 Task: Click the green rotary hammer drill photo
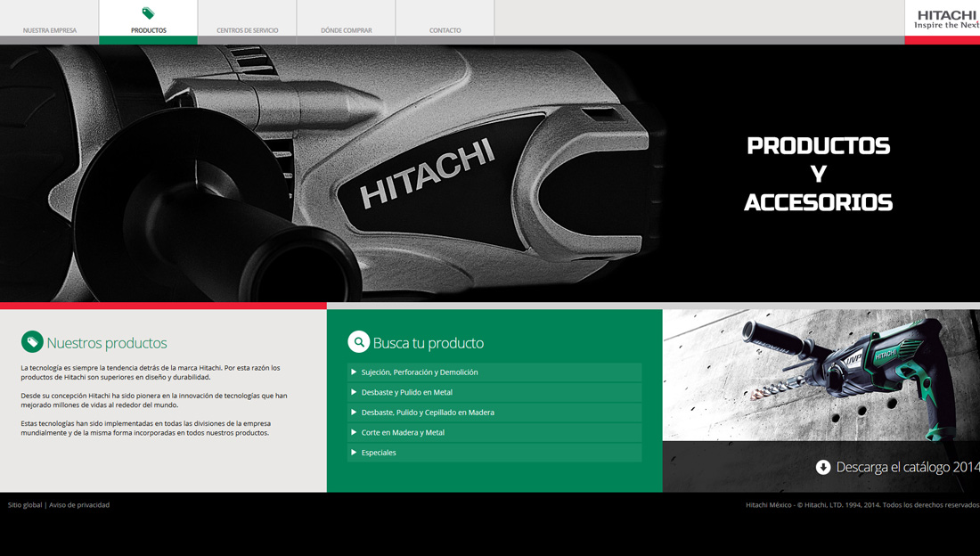click(x=821, y=375)
